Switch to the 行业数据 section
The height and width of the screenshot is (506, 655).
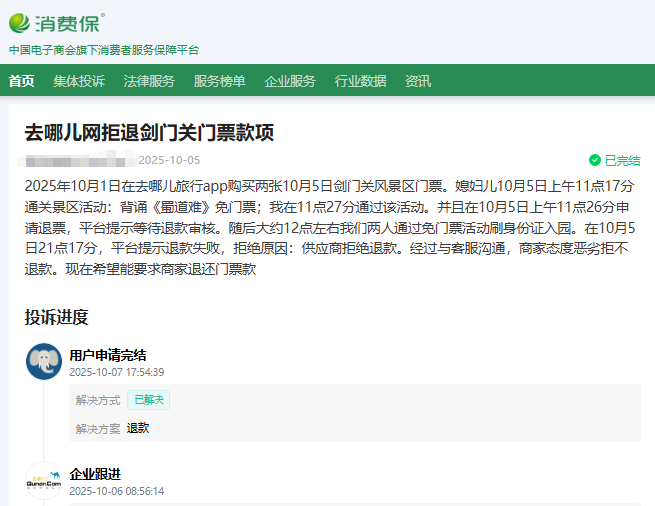(360, 81)
